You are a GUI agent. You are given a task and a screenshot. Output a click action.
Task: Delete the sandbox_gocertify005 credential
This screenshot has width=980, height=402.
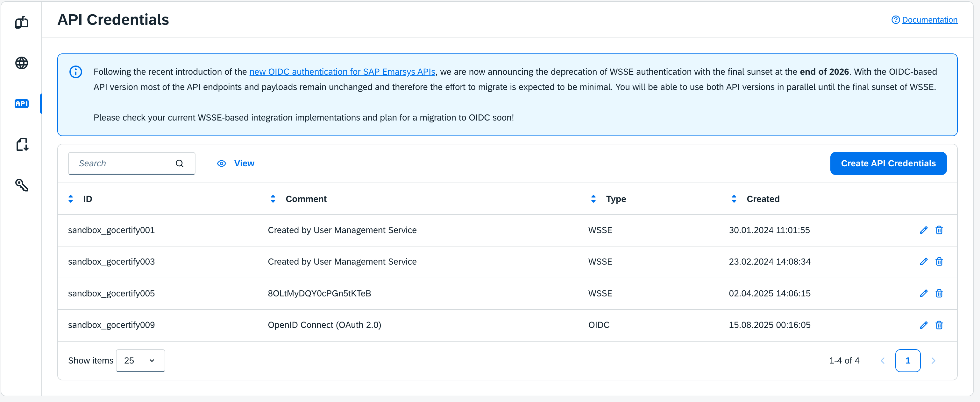[x=939, y=293]
